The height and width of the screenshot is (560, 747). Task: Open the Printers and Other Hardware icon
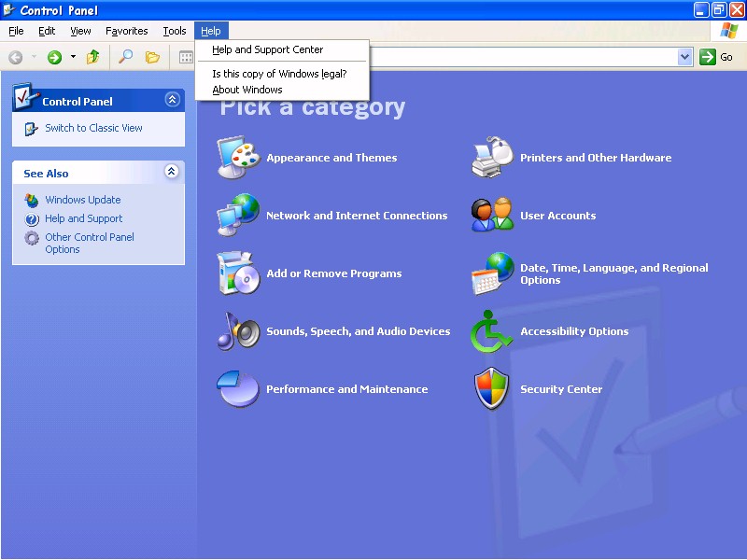pos(493,157)
